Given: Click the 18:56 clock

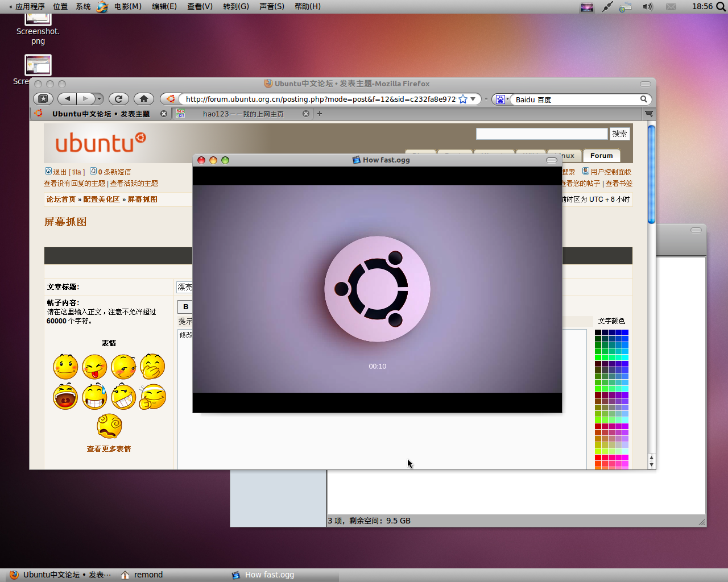Looking at the screenshot, I should 702,6.
